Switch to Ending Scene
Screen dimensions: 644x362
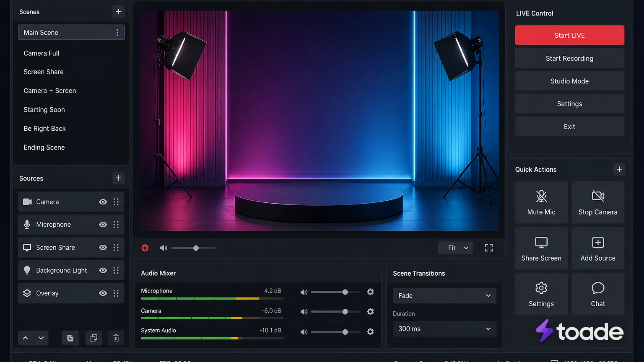click(44, 147)
